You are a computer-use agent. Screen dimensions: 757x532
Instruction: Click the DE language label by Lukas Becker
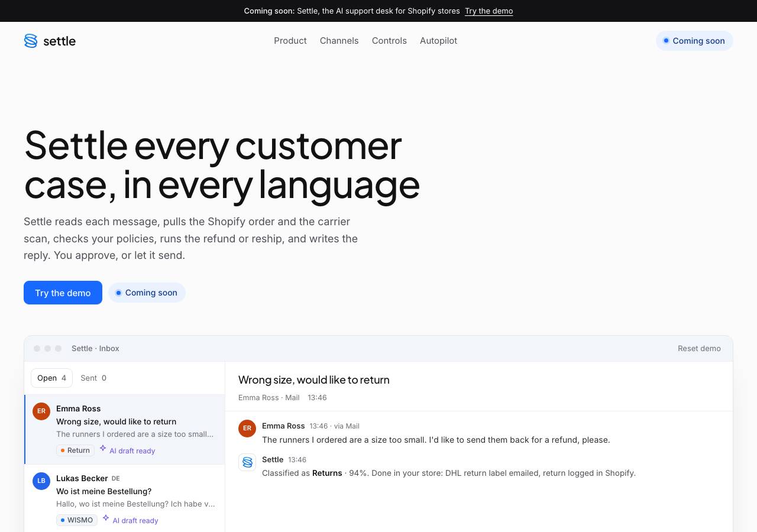coord(115,479)
